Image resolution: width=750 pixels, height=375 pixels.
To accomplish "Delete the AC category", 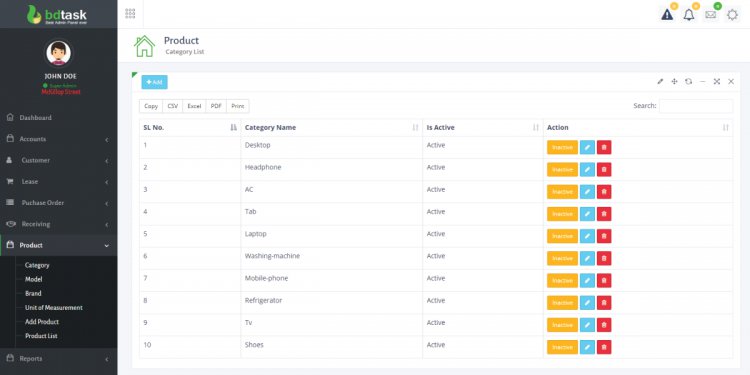I will 604,192.
